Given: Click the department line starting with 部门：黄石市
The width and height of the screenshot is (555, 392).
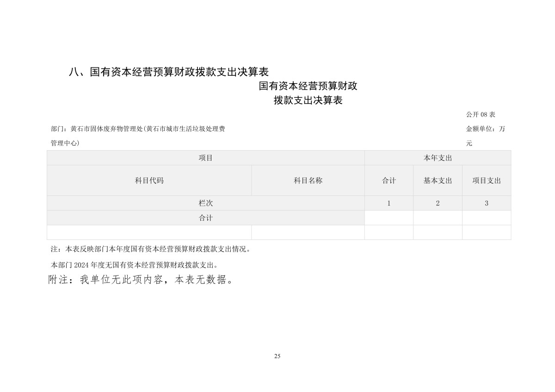Looking at the screenshot, I should coord(138,129).
